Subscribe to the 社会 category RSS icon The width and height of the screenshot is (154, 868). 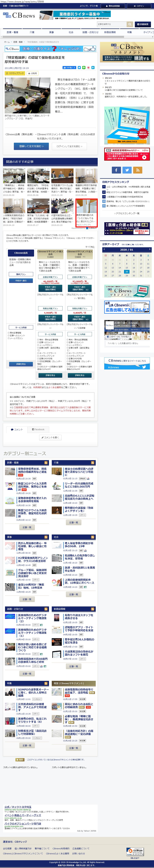pos(93,537)
